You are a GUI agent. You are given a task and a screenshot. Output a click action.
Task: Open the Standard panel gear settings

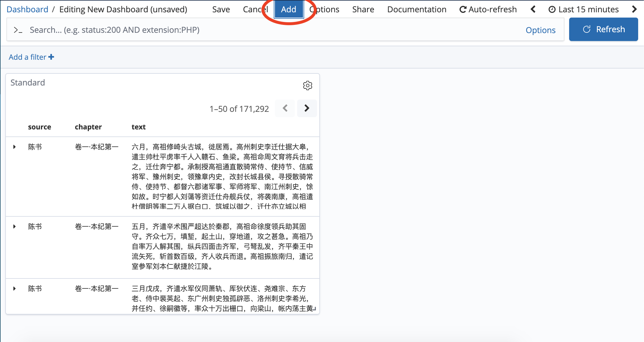pos(307,85)
